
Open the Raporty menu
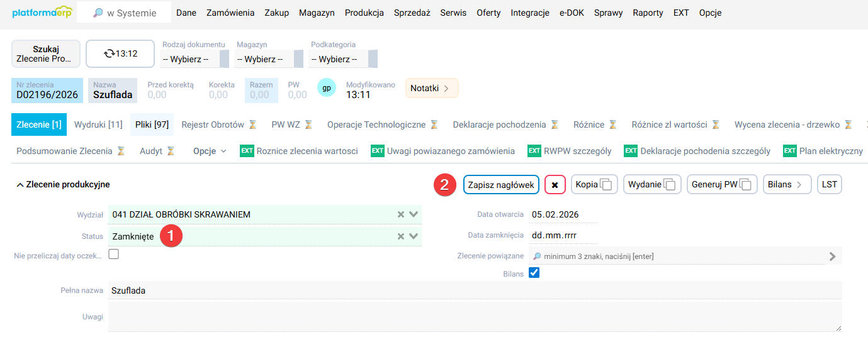648,13
